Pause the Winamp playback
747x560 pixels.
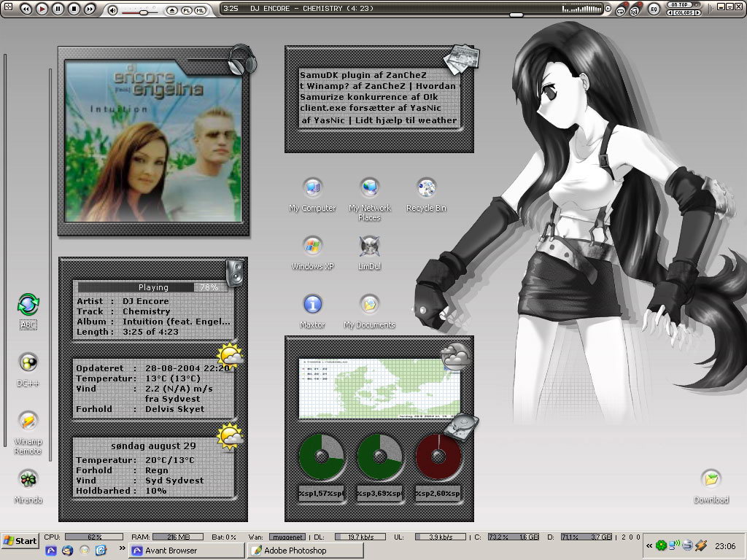[x=58, y=9]
